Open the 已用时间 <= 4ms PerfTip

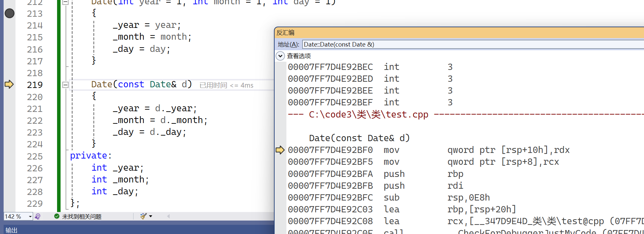coord(226,85)
